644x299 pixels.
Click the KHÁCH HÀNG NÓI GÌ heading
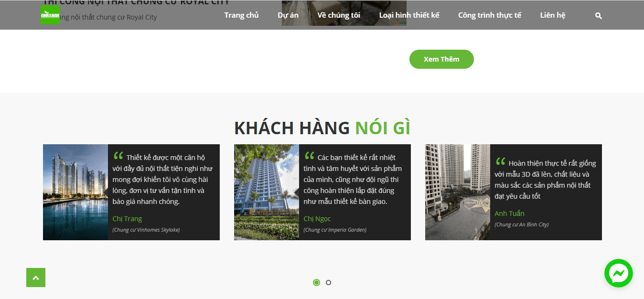[322, 128]
